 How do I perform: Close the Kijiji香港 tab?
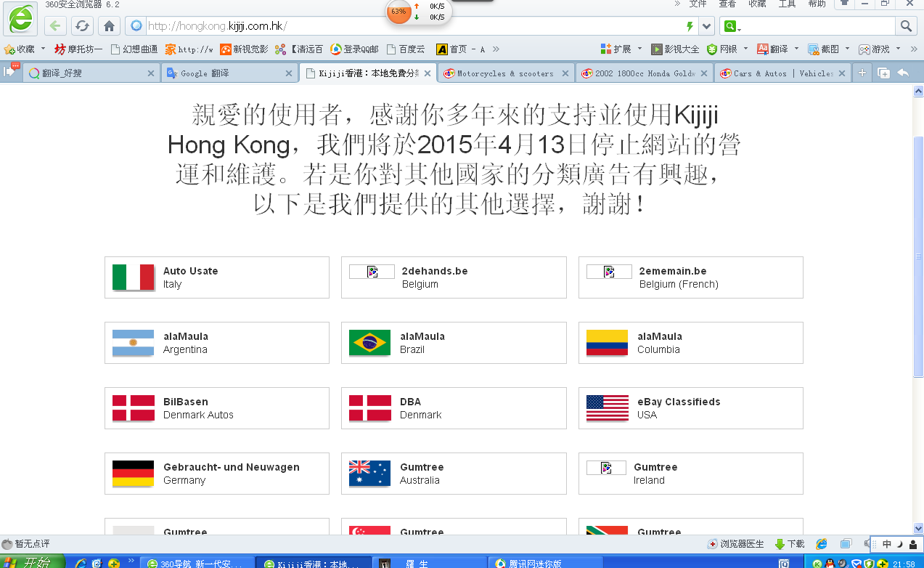click(x=428, y=73)
